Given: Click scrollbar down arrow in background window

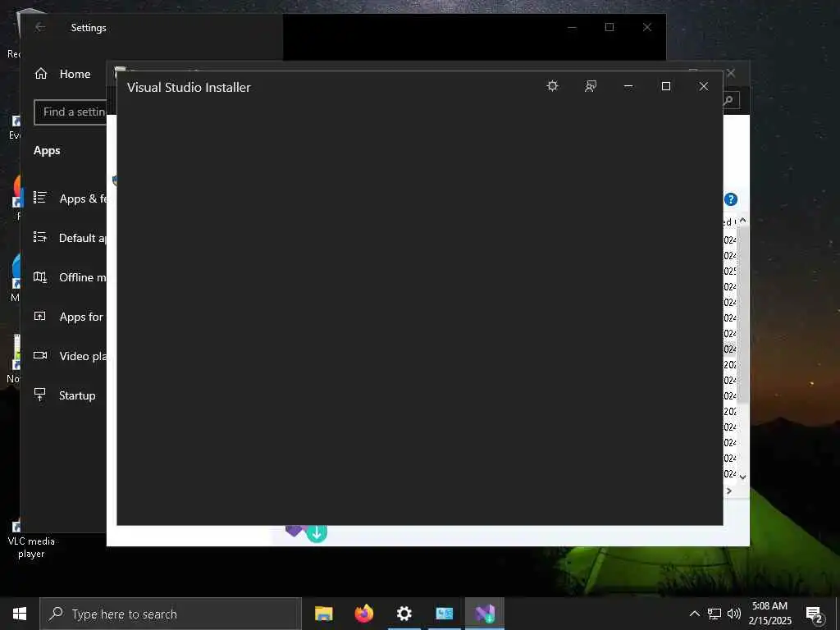Looking at the screenshot, I should coord(742,477).
